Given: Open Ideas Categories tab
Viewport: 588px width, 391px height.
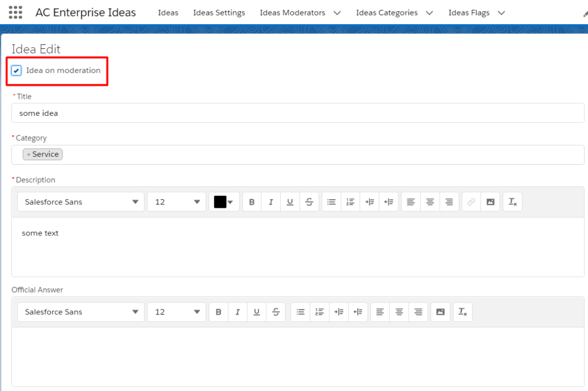Looking at the screenshot, I should click(x=386, y=13).
